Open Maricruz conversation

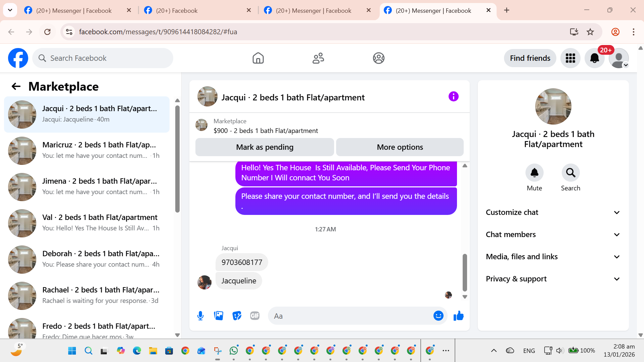click(x=87, y=151)
